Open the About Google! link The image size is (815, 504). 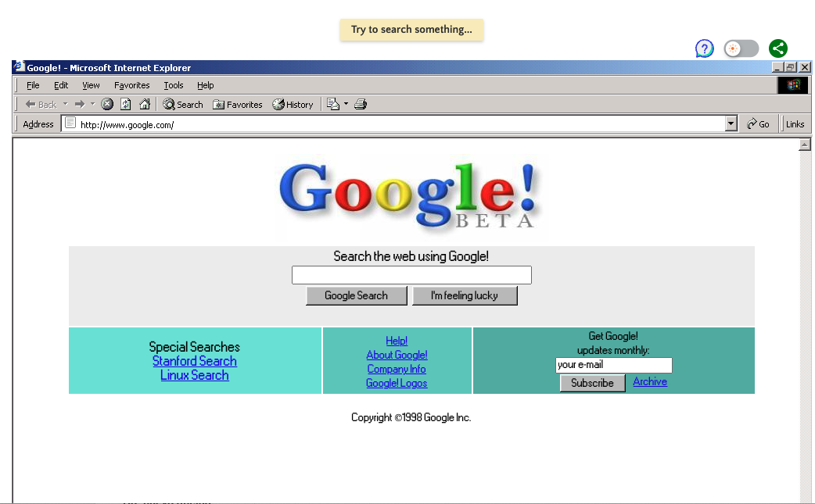397,355
